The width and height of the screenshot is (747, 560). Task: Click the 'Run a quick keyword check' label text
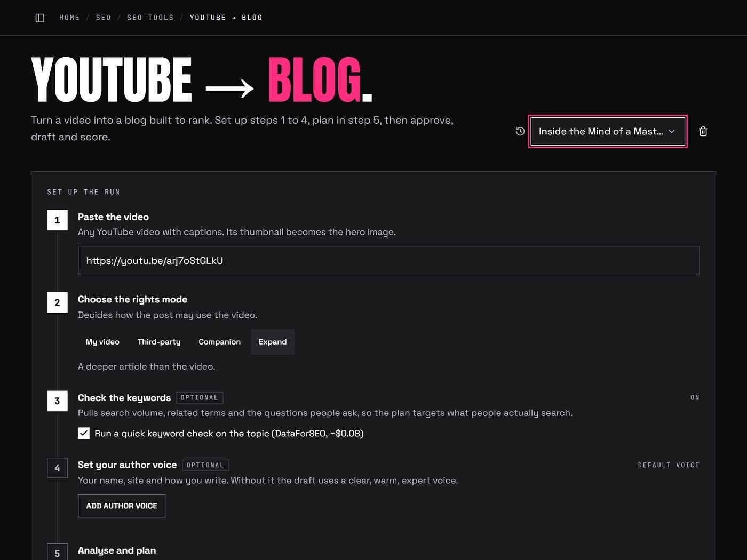(229, 433)
